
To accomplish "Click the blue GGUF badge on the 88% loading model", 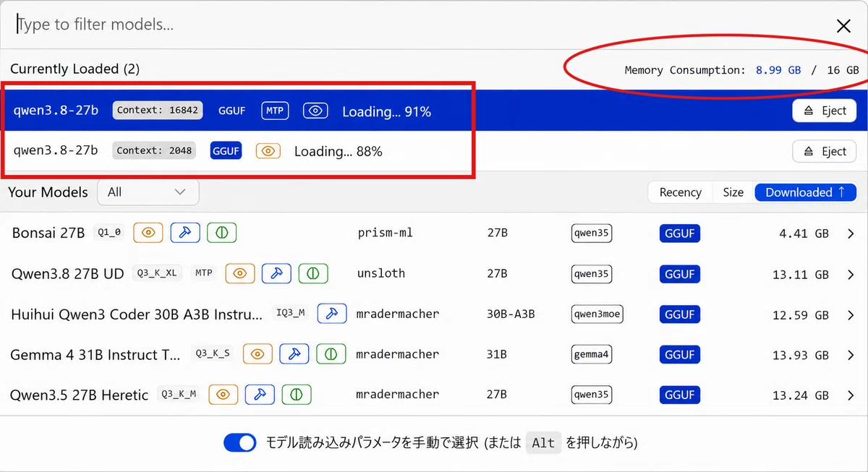I will coord(226,151).
